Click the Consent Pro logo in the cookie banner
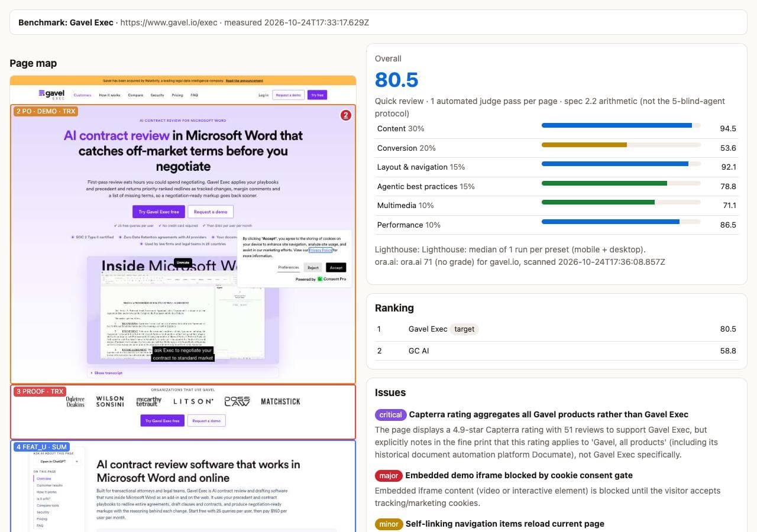757x532 pixels. pyautogui.click(x=332, y=279)
